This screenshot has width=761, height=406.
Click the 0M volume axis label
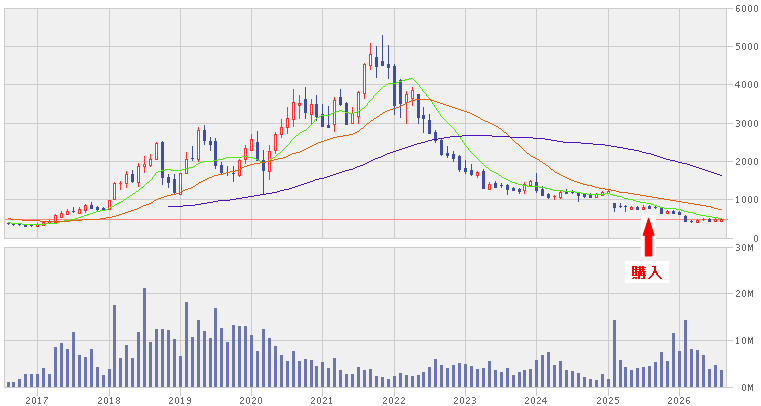coord(747,388)
